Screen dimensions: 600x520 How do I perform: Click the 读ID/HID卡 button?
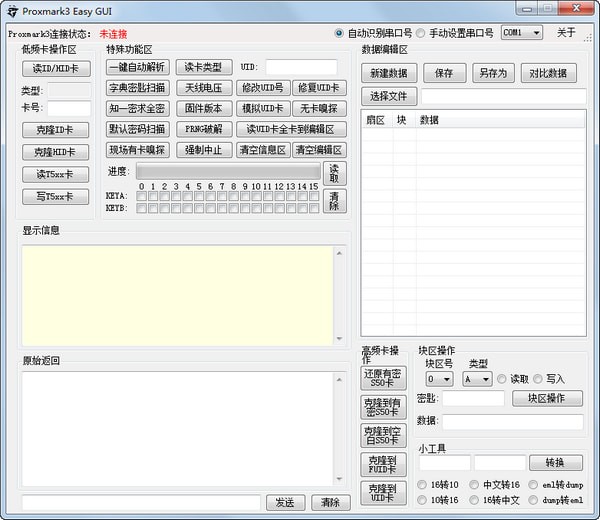click(x=55, y=69)
